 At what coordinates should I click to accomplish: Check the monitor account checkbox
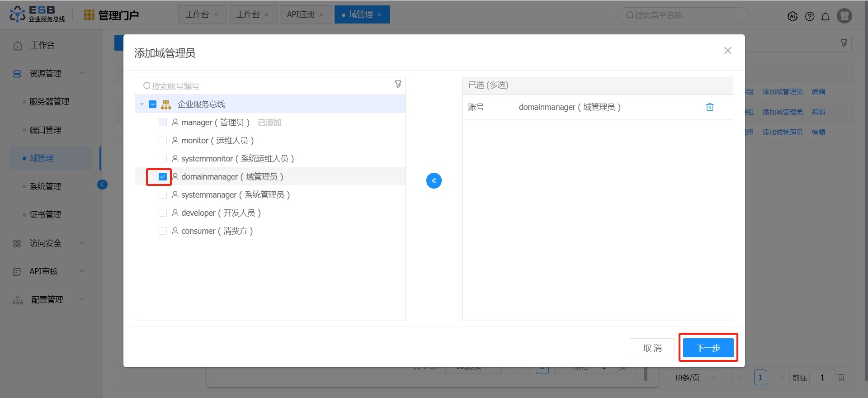click(163, 141)
